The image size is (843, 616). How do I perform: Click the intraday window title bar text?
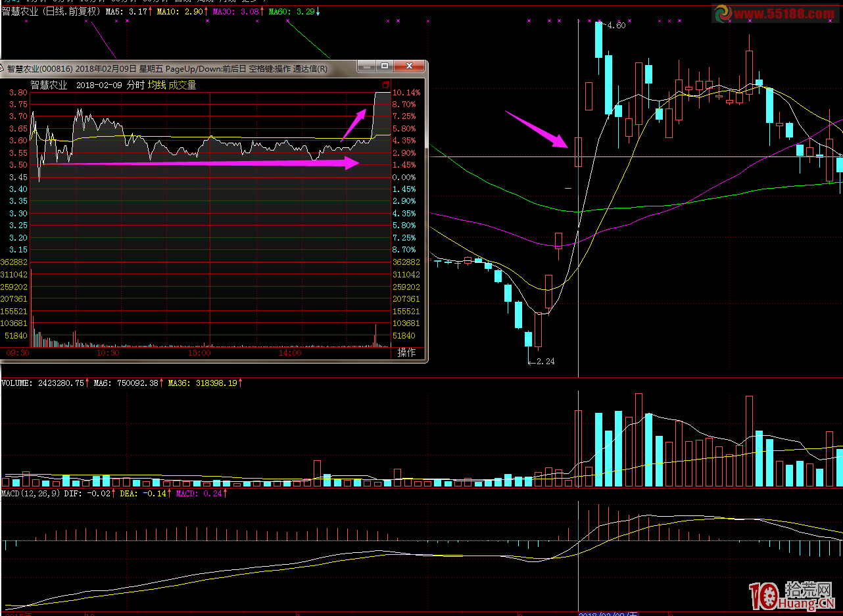pyautogui.click(x=167, y=68)
